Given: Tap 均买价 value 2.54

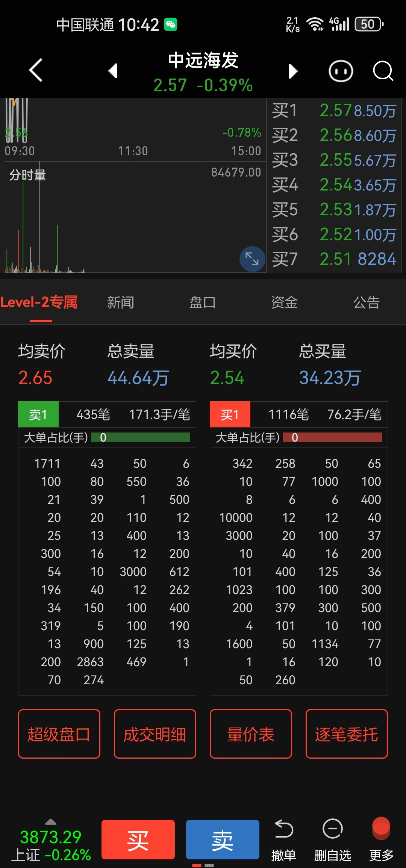Looking at the screenshot, I should pos(227,378).
